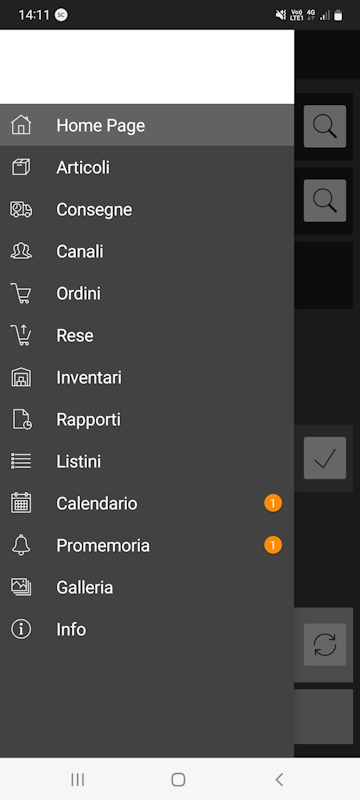Tap the orange badge on Promemoria
Screen dimensions: 360x800
273,545
